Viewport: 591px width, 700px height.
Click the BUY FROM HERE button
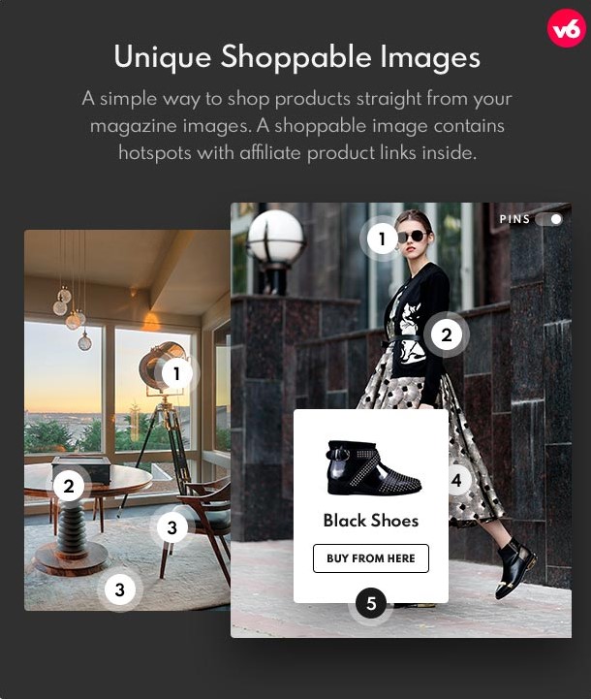click(371, 558)
